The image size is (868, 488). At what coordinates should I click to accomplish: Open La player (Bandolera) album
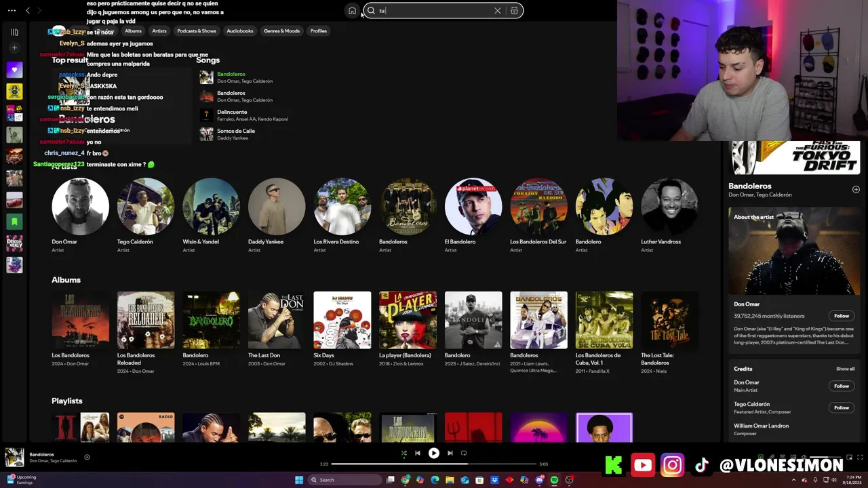[x=408, y=320]
